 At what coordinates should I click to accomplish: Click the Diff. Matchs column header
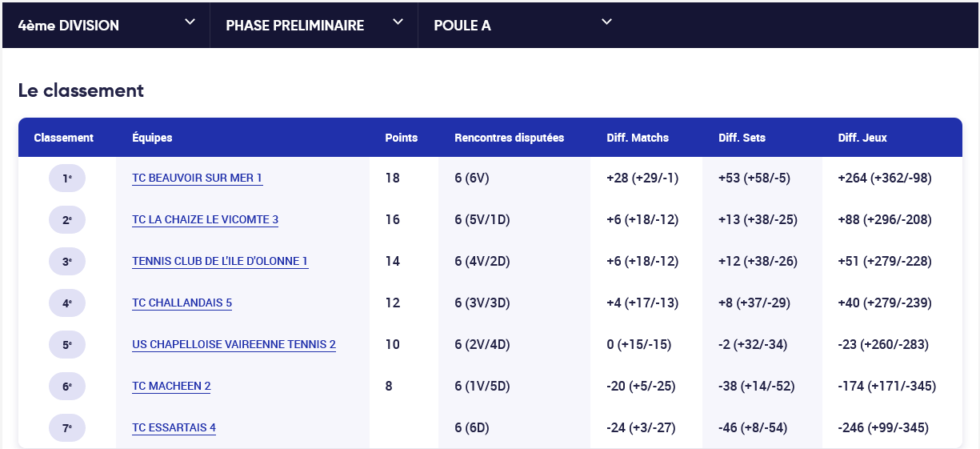click(638, 138)
